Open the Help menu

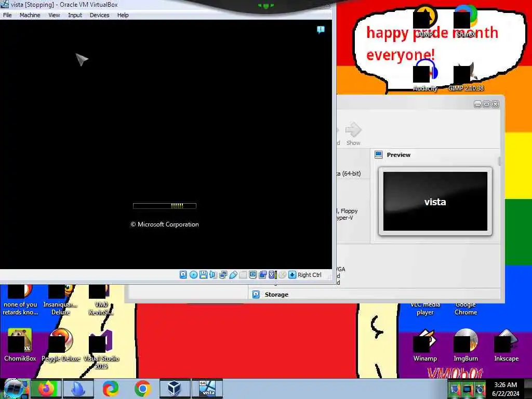(x=123, y=15)
